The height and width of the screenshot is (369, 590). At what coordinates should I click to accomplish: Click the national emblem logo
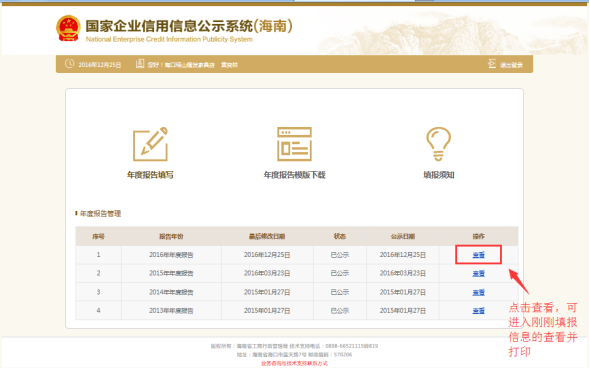click(68, 28)
